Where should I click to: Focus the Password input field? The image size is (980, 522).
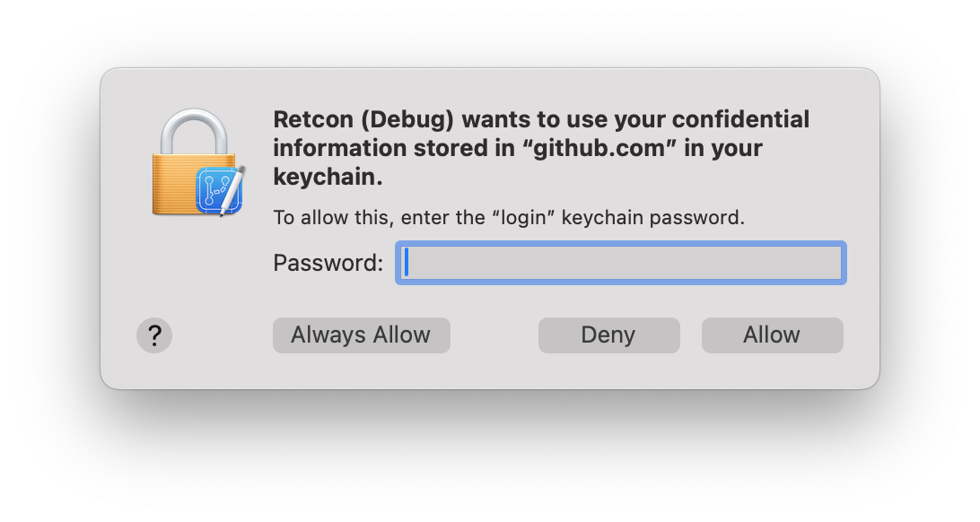[x=621, y=263]
